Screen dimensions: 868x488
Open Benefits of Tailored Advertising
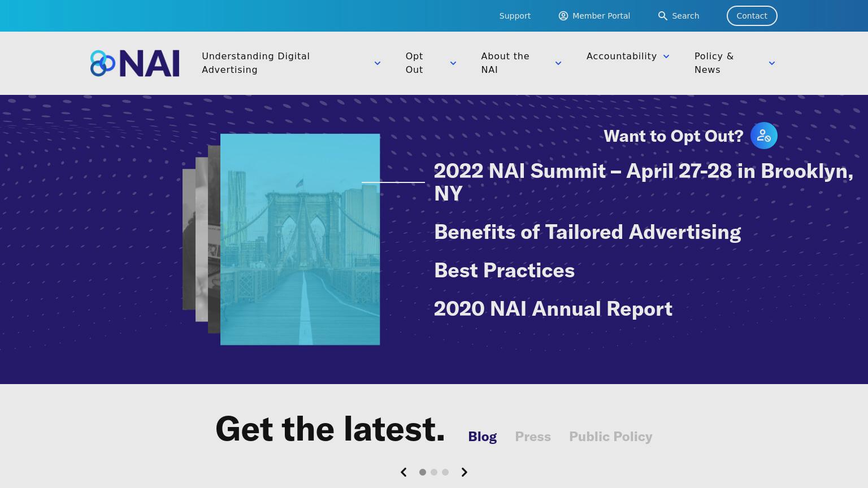[x=587, y=232]
